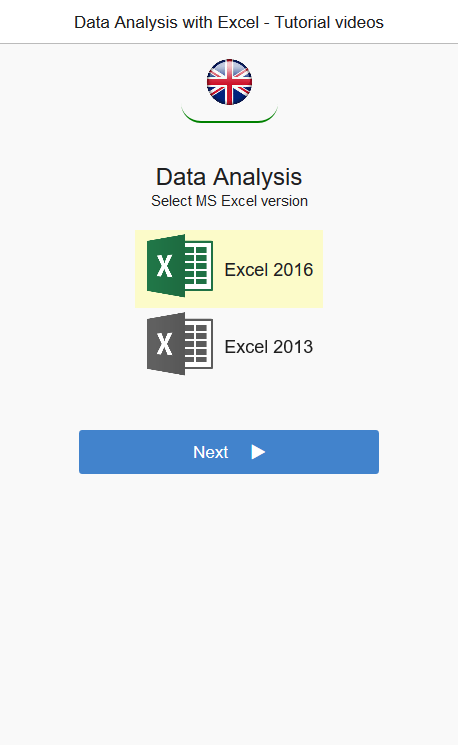
Task: Click the Select MS Excel version subtitle
Action: [229, 201]
